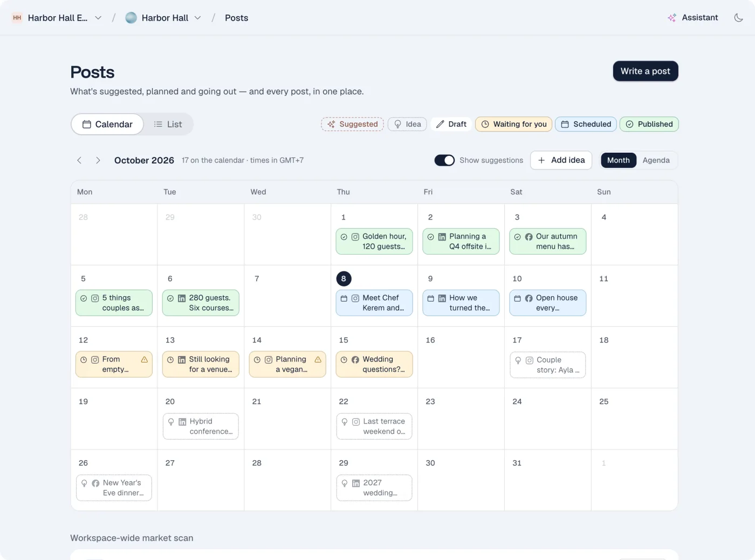Screen dimensions: 755x560
Task: Click lightbulb icon on 'New Year's Eve dinner' idea
Action: [x=84, y=483]
